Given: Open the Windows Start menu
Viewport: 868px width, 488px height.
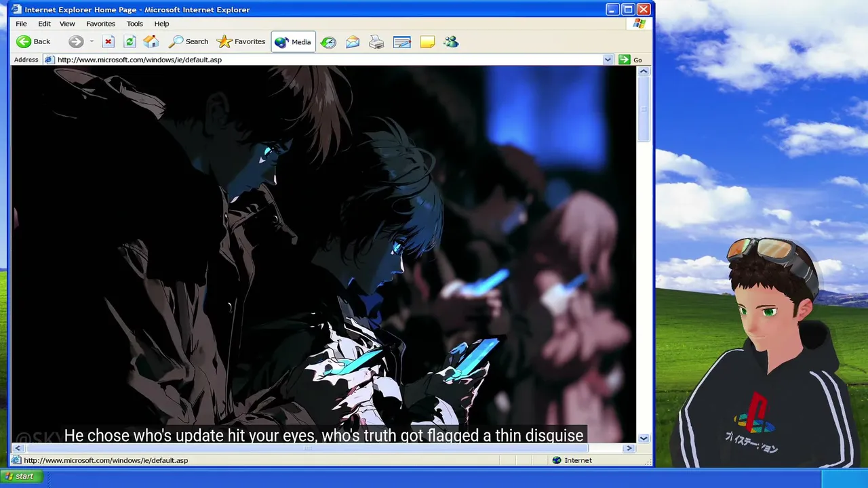Looking at the screenshot, I should (x=21, y=476).
